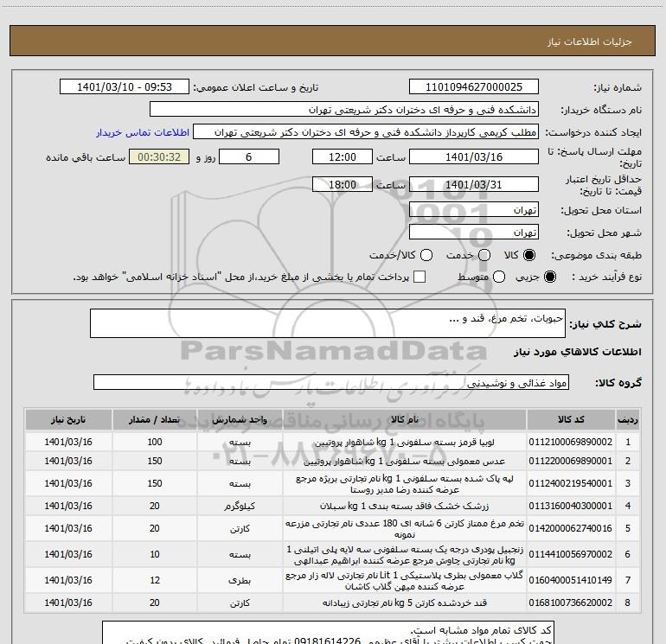Viewport: 666px width, 644px height.
Task: Click unit کارتن in the تخم مرغ row
Action: (x=240, y=529)
